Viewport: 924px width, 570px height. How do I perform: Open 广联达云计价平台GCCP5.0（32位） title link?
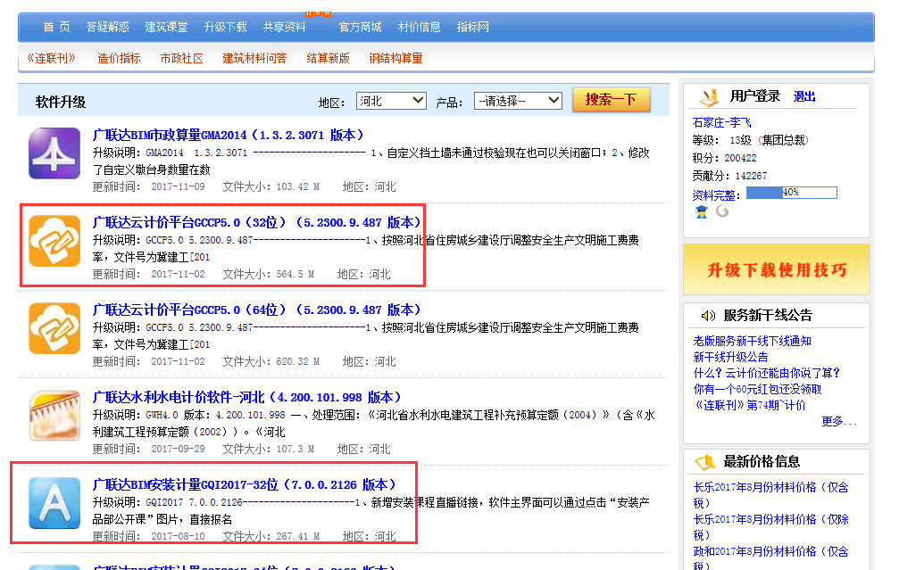pos(257,223)
